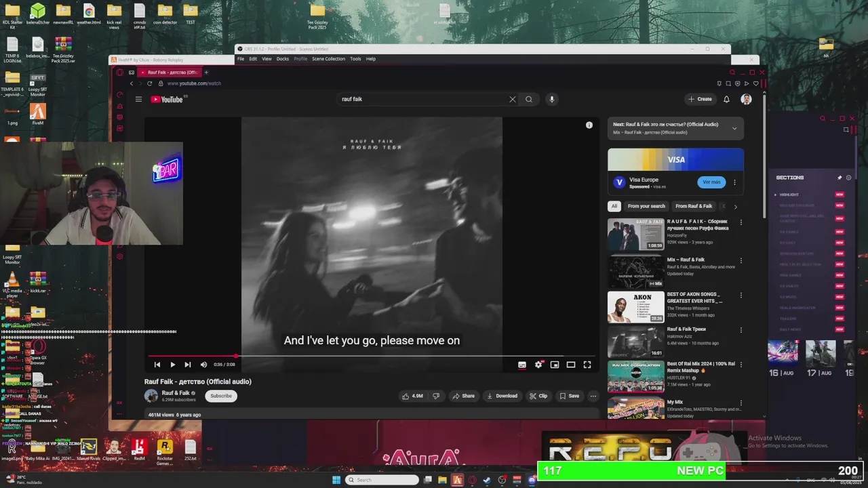Like the video with 4.9M likes
Screen dimensions: 868x488
point(412,396)
